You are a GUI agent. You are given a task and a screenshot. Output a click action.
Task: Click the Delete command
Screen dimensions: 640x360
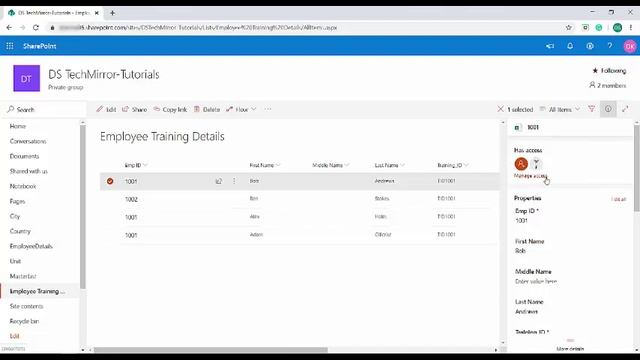tap(207, 109)
